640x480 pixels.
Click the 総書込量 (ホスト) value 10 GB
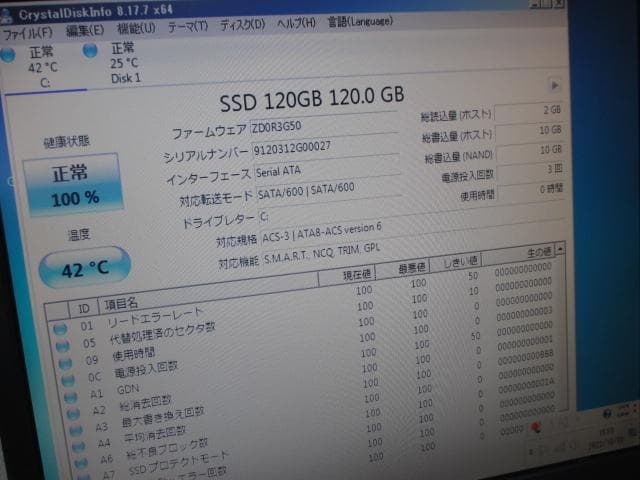tap(530, 131)
